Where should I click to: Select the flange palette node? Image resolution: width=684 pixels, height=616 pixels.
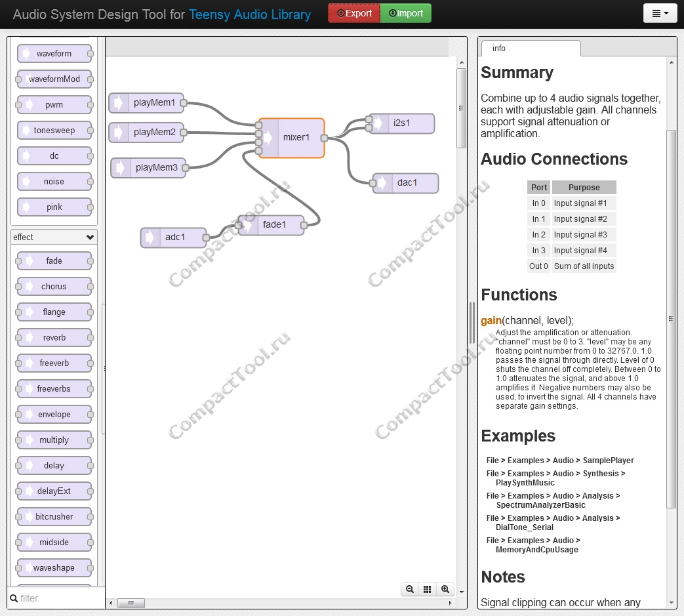(54, 312)
